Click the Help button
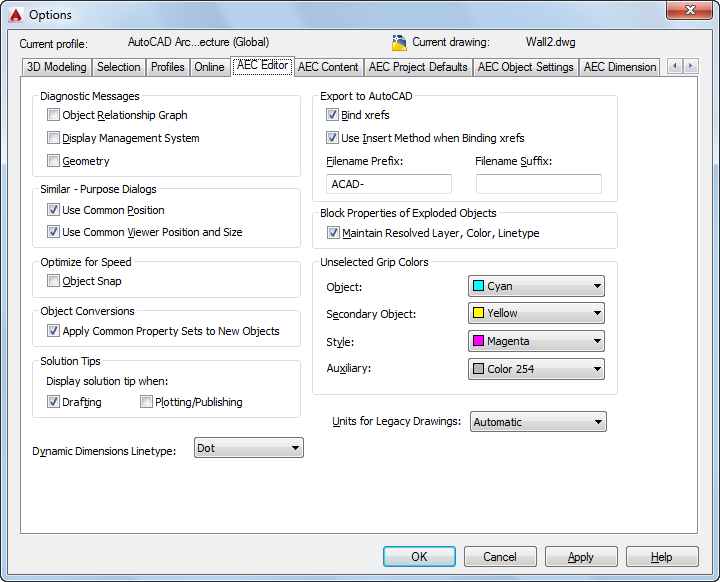This screenshot has height=582, width=720. [x=662, y=557]
